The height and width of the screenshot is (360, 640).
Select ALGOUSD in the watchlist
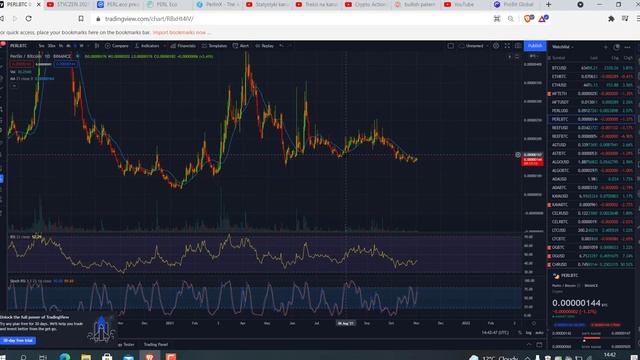click(590, 162)
